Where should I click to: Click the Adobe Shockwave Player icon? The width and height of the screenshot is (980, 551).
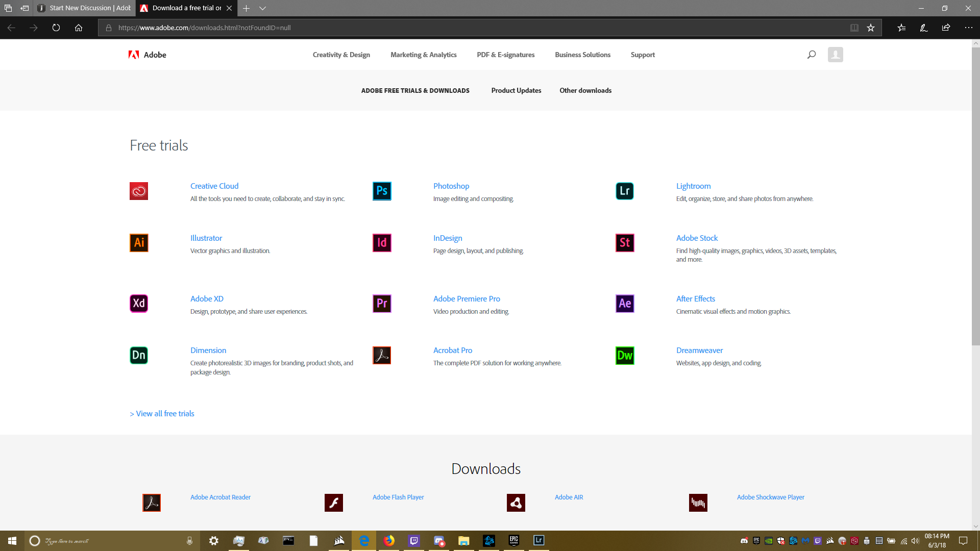pyautogui.click(x=698, y=503)
